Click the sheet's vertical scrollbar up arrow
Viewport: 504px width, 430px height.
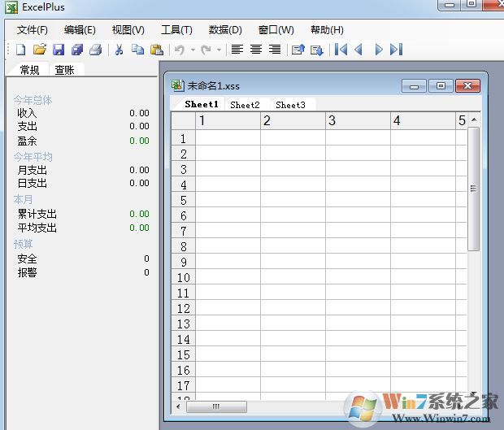474,119
